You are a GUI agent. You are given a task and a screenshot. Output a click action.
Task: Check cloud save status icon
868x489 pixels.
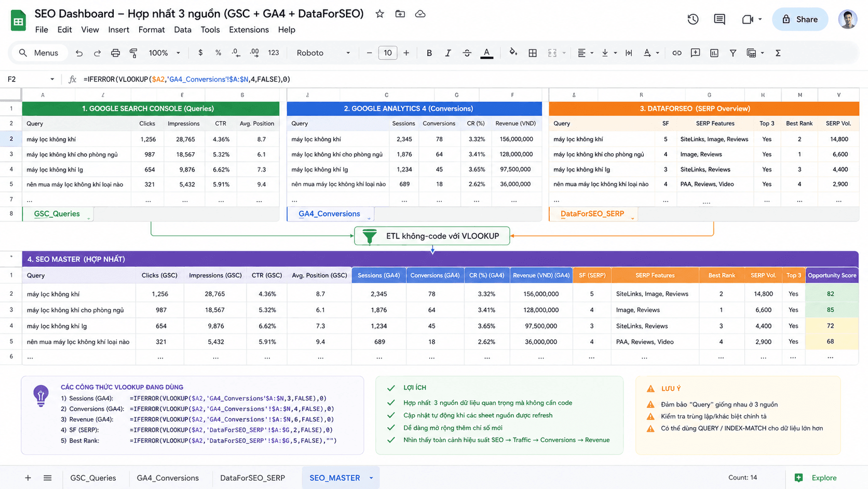(x=421, y=14)
